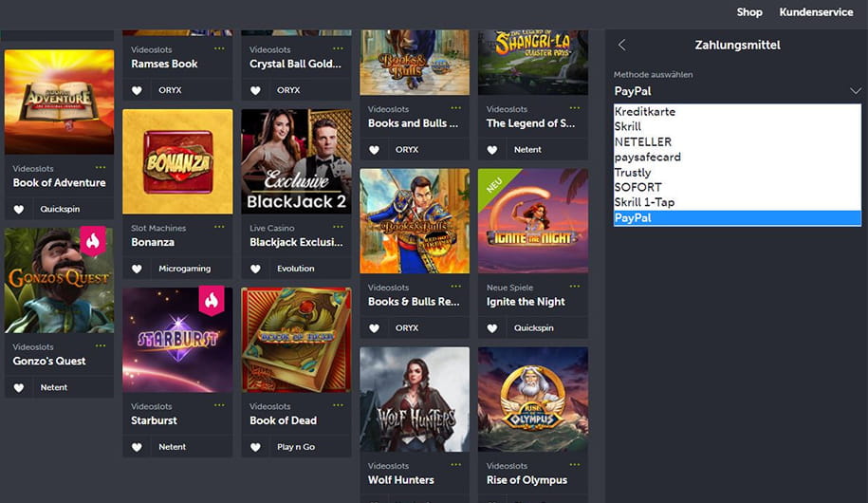
Task: Open three-dot menu on Book of Dead card
Action: click(338, 405)
